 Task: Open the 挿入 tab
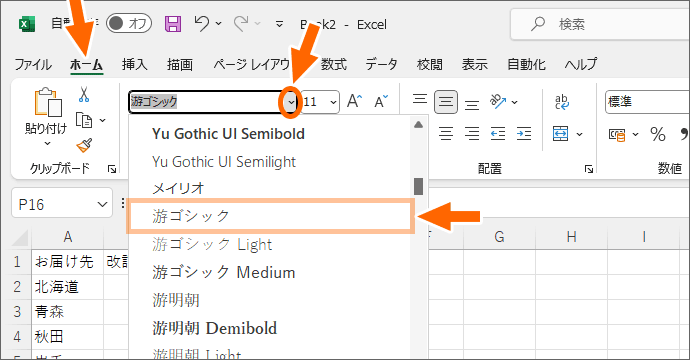coord(135,65)
